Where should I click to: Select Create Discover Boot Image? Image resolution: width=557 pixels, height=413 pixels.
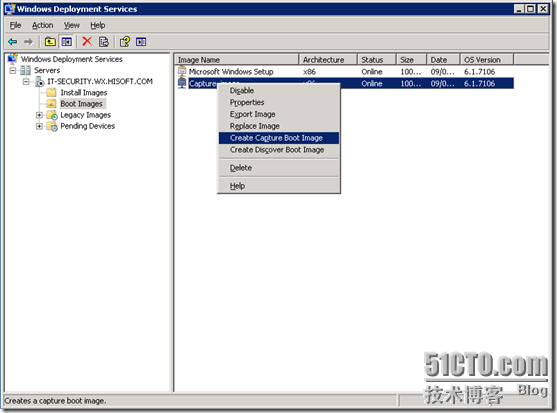279,150
